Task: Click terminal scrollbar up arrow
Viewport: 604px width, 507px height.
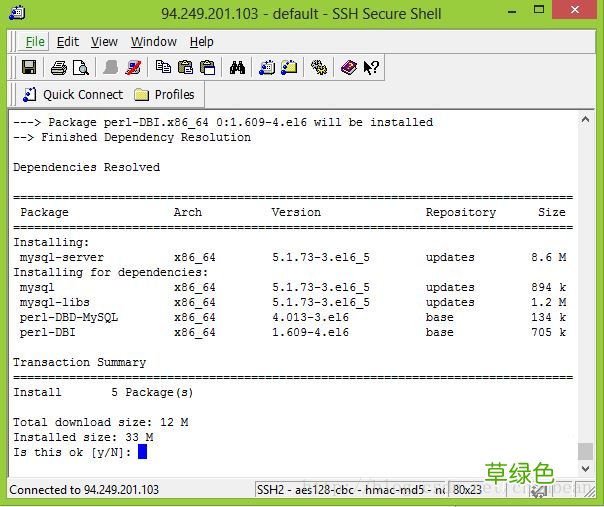Action: (586, 119)
